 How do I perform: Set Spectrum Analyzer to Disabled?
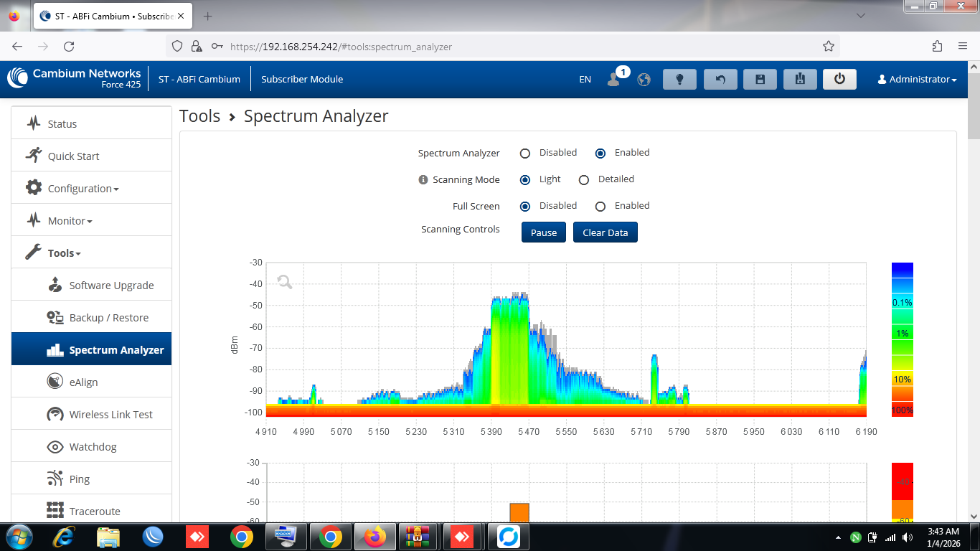click(525, 153)
